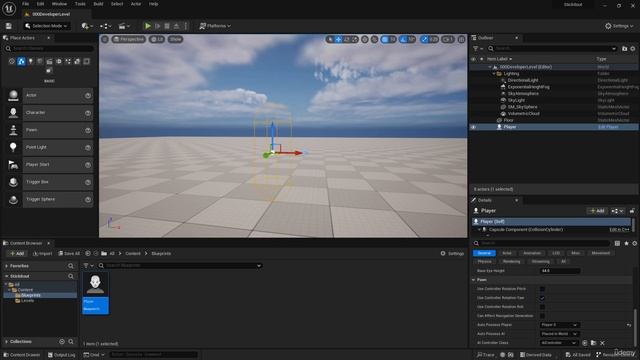Open the Build menu

click(98, 4)
